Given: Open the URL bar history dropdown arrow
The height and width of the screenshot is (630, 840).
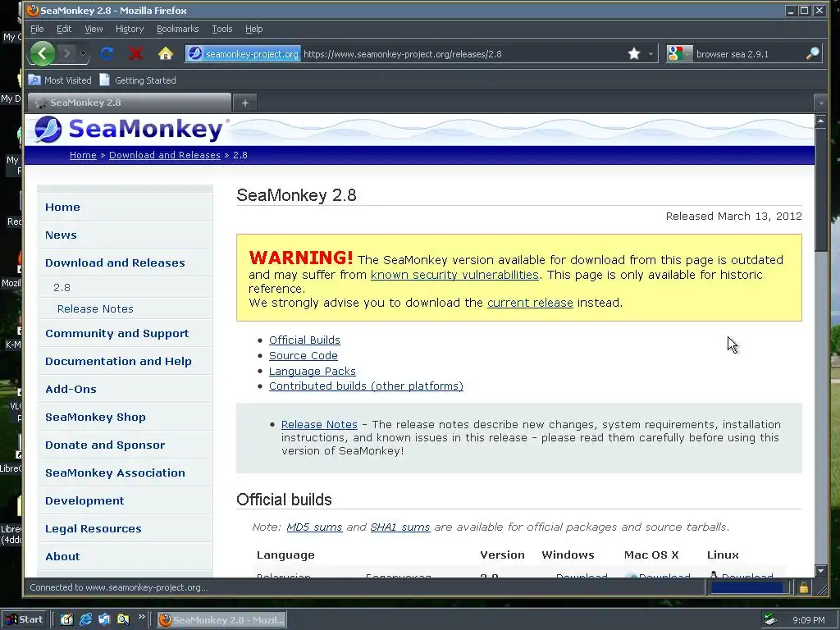Looking at the screenshot, I should click(x=651, y=53).
